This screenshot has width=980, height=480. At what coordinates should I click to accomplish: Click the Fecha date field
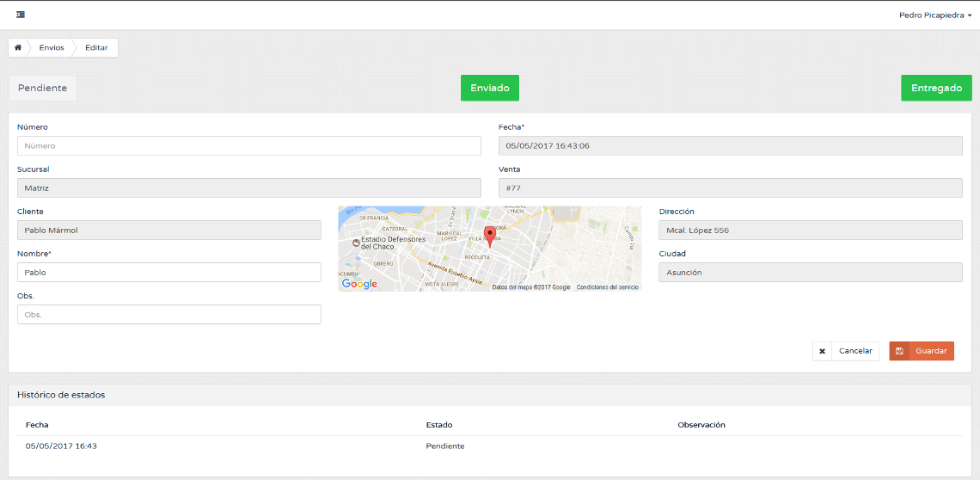[730, 146]
